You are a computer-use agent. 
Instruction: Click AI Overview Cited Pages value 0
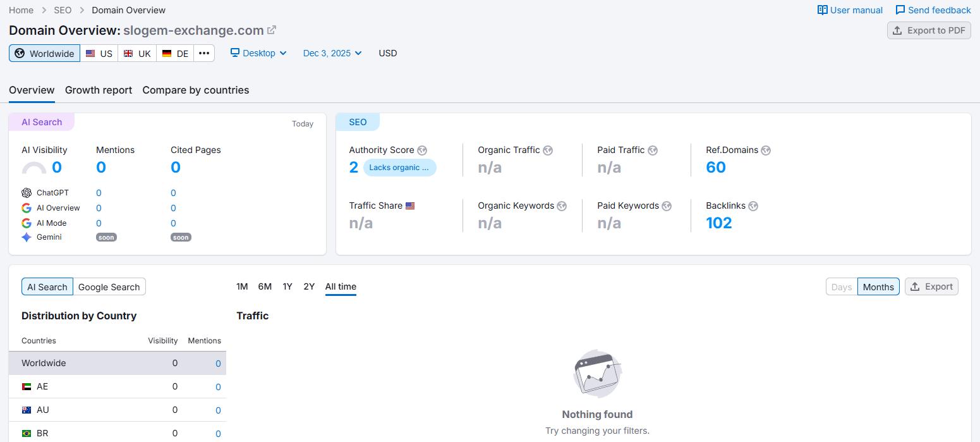(x=173, y=208)
